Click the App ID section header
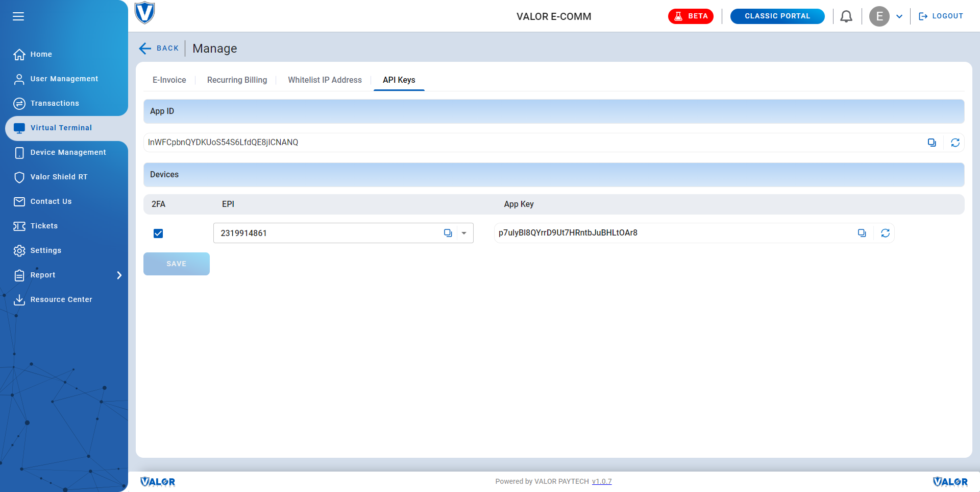Image resolution: width=980 pixels, height=492 pixels. (x=554, y=111)
